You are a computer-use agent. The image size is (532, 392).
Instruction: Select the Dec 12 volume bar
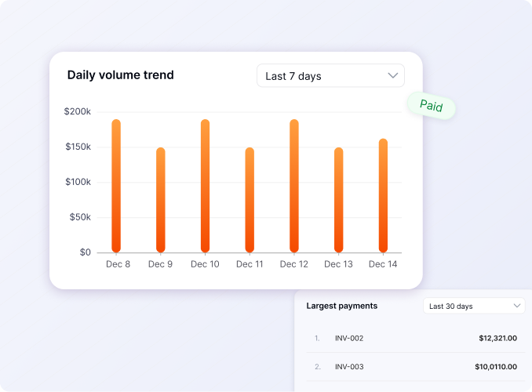294,186
